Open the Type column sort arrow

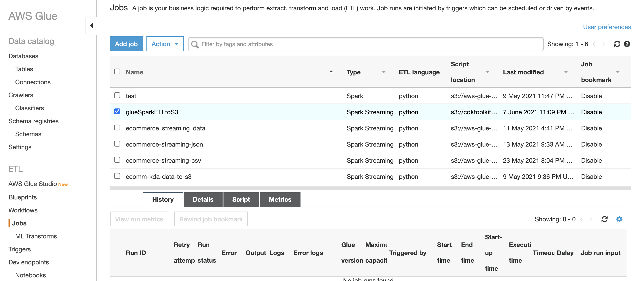click(x=384, y=72)
